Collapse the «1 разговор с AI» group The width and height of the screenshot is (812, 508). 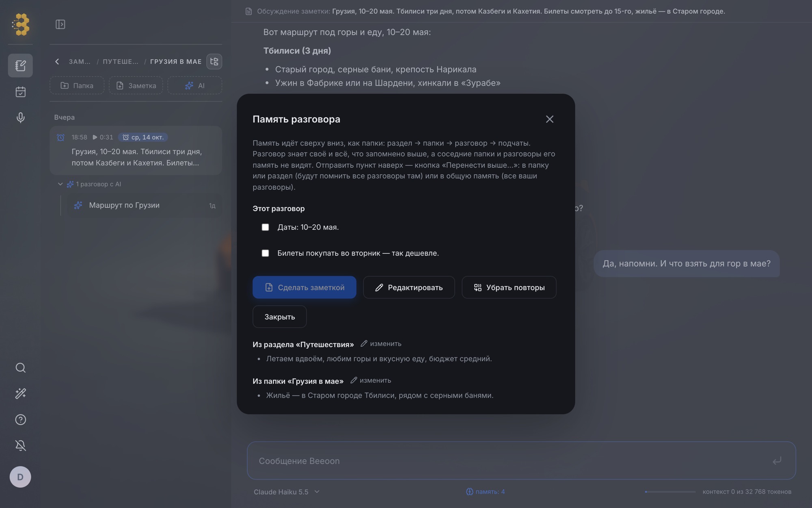[x=60, y=184]
